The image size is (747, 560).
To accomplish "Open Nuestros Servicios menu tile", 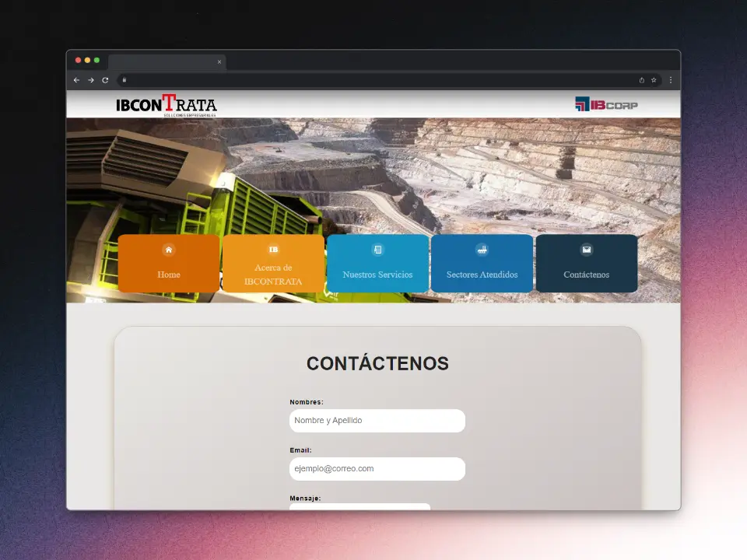I will 378,264.
